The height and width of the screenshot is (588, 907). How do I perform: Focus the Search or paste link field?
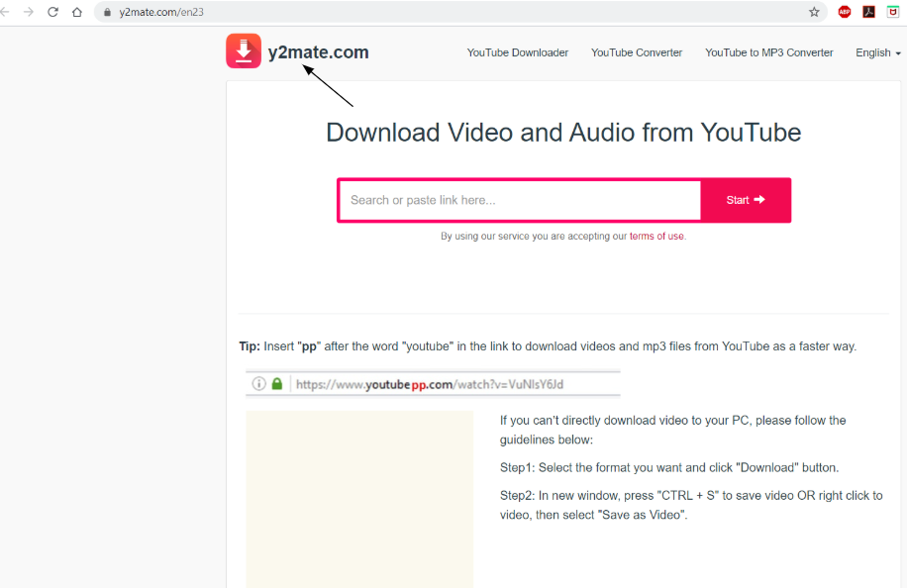point(520,200)
